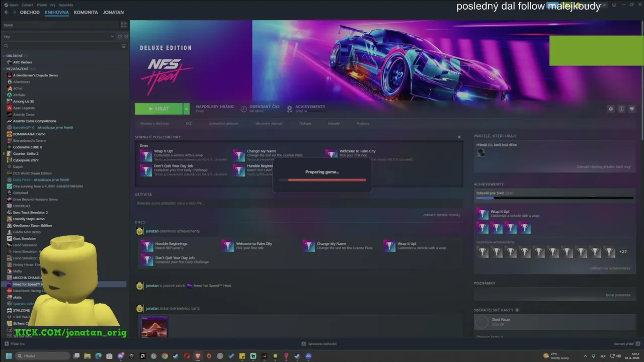Show NFS Heat game info icon
644x362 pixels.
[x=621, y=109]
